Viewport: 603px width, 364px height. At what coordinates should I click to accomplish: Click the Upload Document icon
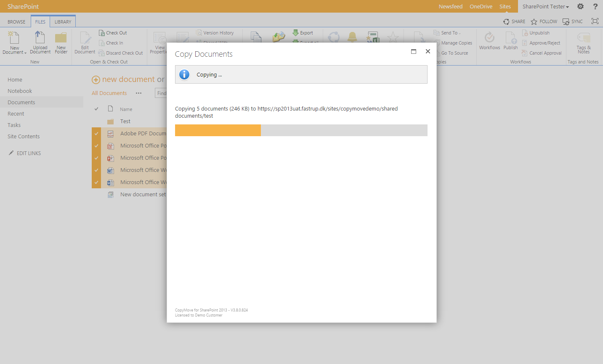point(40,42)
